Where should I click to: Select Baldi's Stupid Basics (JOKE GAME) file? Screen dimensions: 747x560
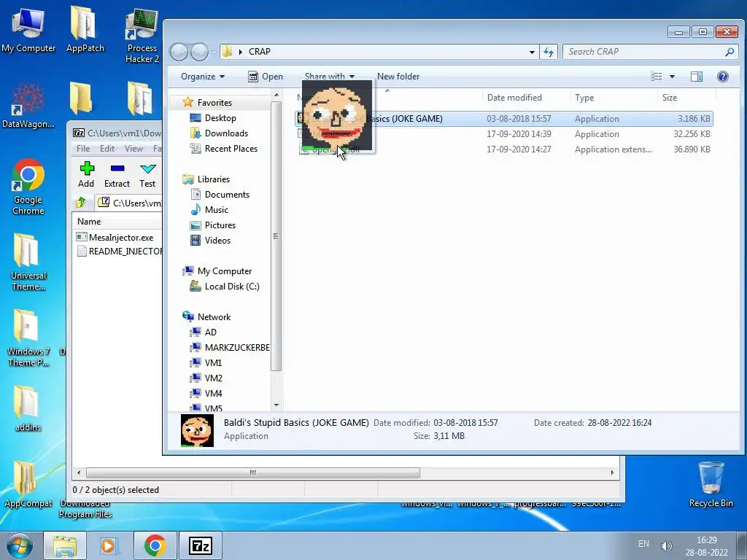click(x=504, y=119)
